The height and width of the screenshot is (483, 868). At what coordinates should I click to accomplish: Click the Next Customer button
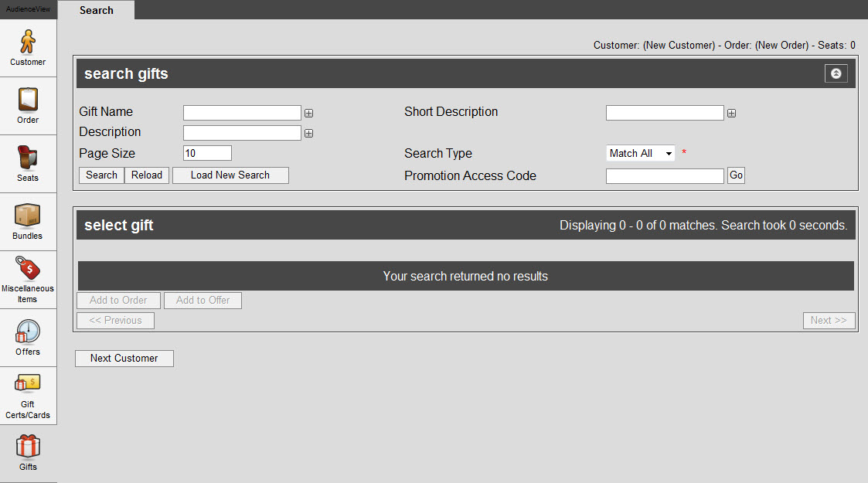124,359
